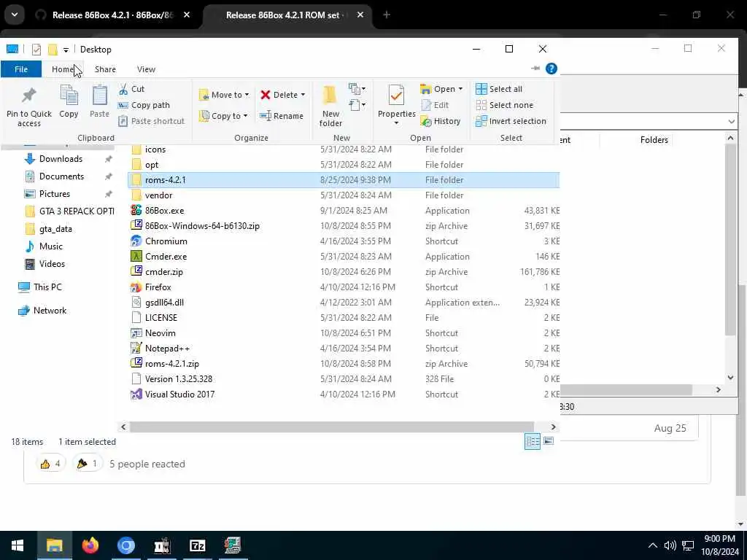Screen dimensions: 747x560
Task: Click Select all
Action: tap(499, 89)
